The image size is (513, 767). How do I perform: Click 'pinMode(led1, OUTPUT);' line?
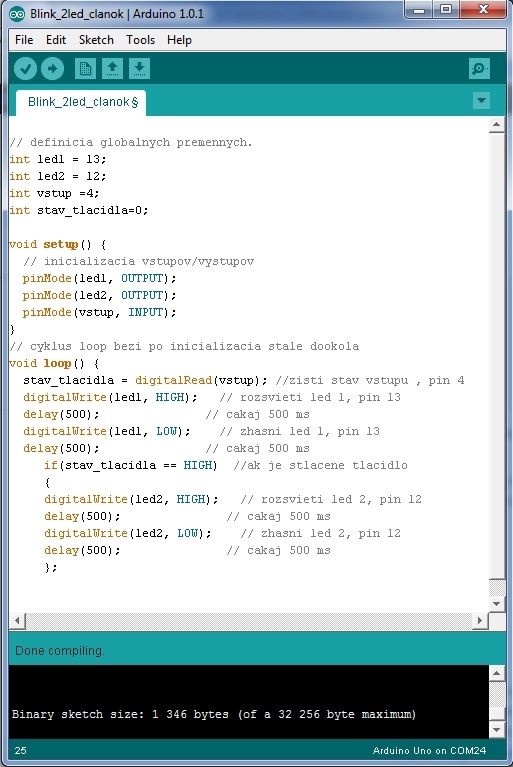99,278
